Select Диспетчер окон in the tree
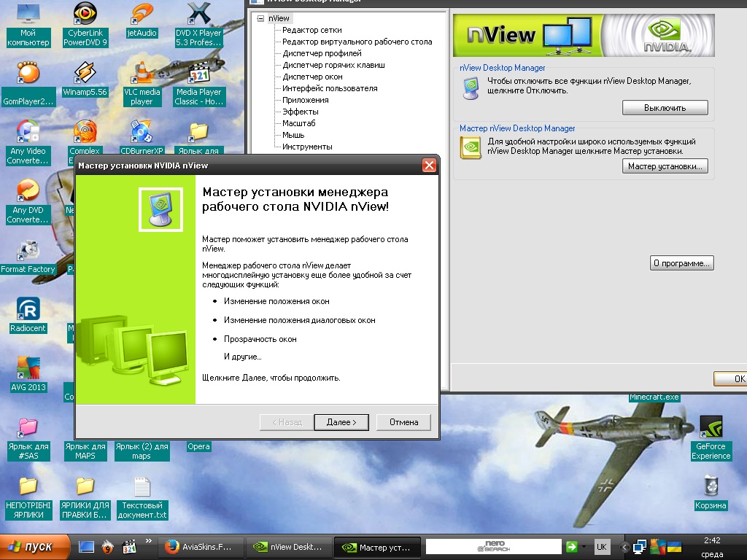Viewport: 747px width, 560px height. pyautogui.click(x=312, y=77)
